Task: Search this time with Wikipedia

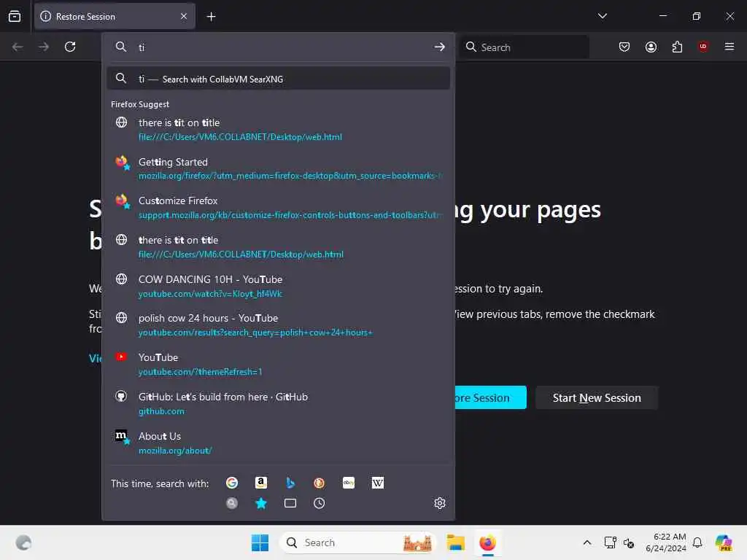Action: 377,483
